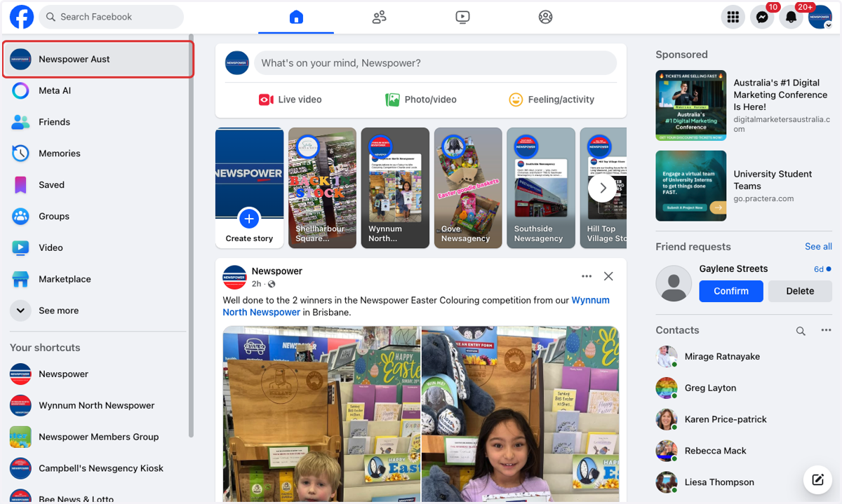Open Marketplace in the sidebar
This screenshot has height=504, width=842.
tap(98, 279)
